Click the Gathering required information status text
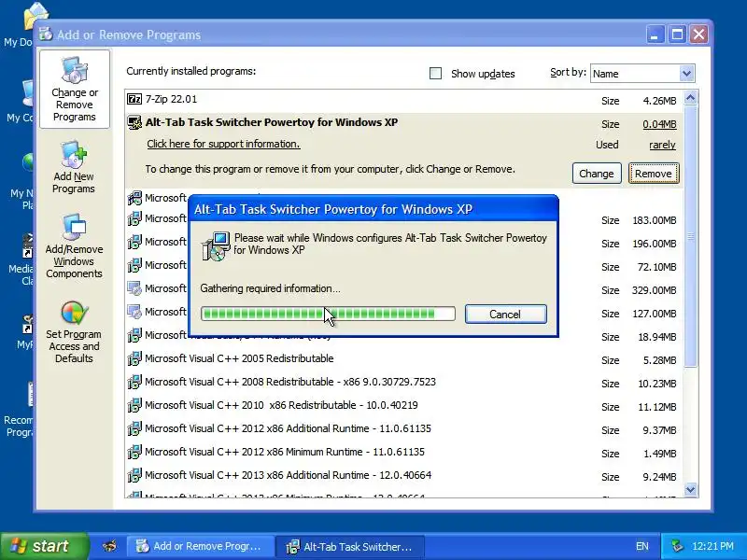747x560 pixels. tap(270, 288)
